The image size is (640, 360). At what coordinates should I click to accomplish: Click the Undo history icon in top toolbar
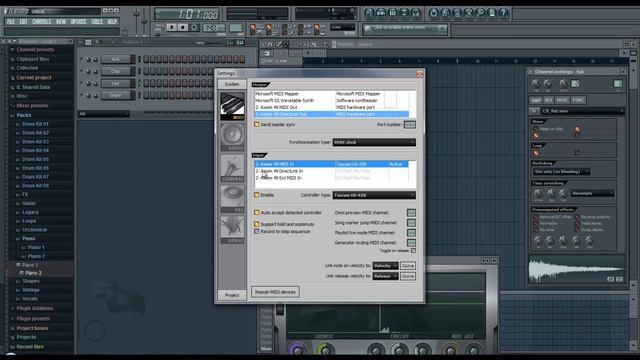pyautogui.click(x=434, y=13)
